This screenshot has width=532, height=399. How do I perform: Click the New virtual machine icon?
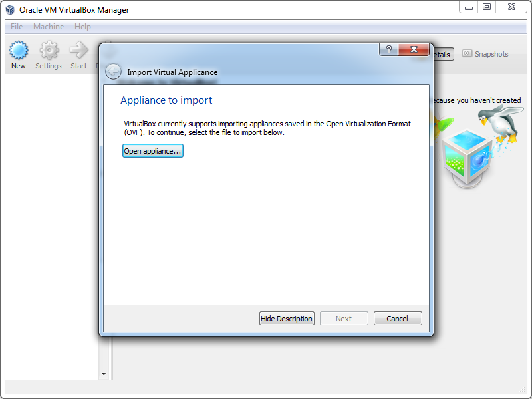pyautogui.click(x=19, y=51)
